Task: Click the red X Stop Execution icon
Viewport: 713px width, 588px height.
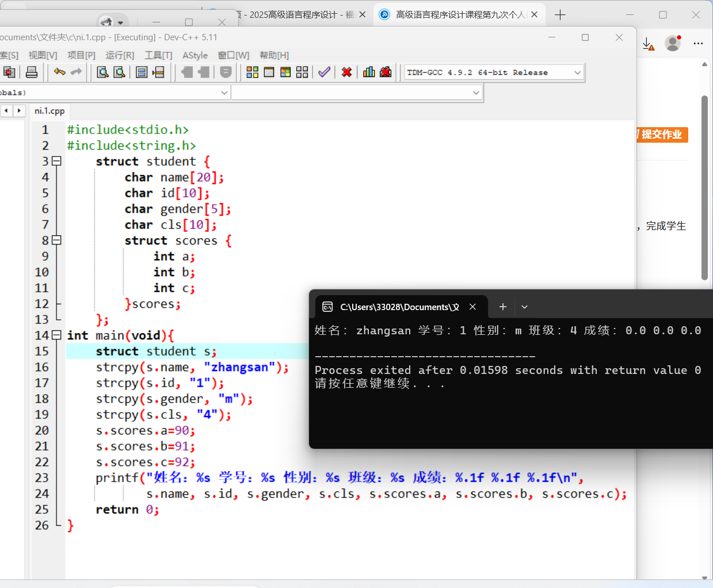Action: (346, 72)
